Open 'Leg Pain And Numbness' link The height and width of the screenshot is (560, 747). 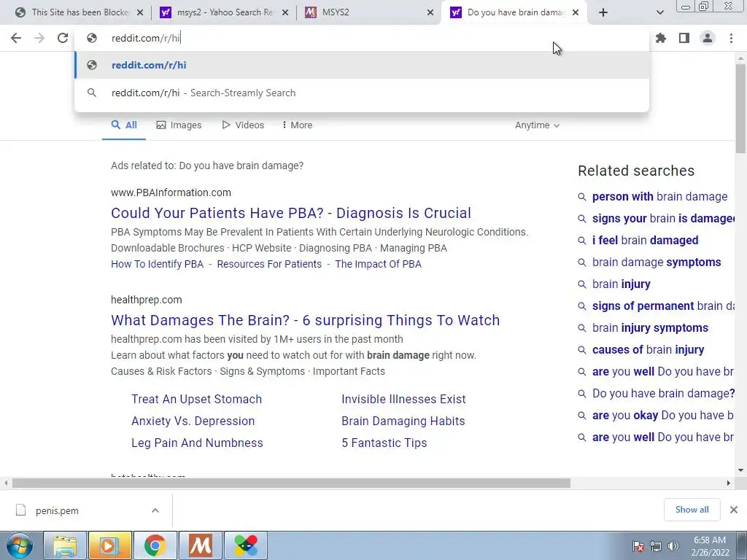[x=197, y=443]
